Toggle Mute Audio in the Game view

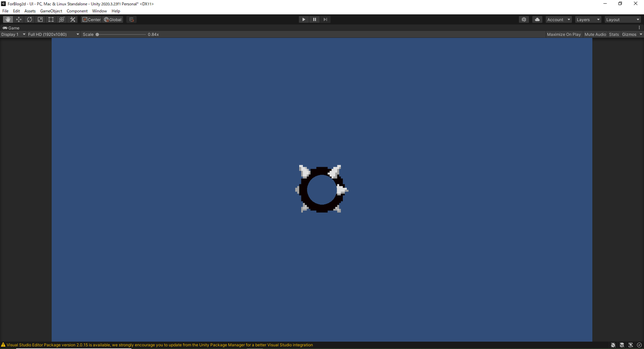pyautogui.click(x=595, y=34)
